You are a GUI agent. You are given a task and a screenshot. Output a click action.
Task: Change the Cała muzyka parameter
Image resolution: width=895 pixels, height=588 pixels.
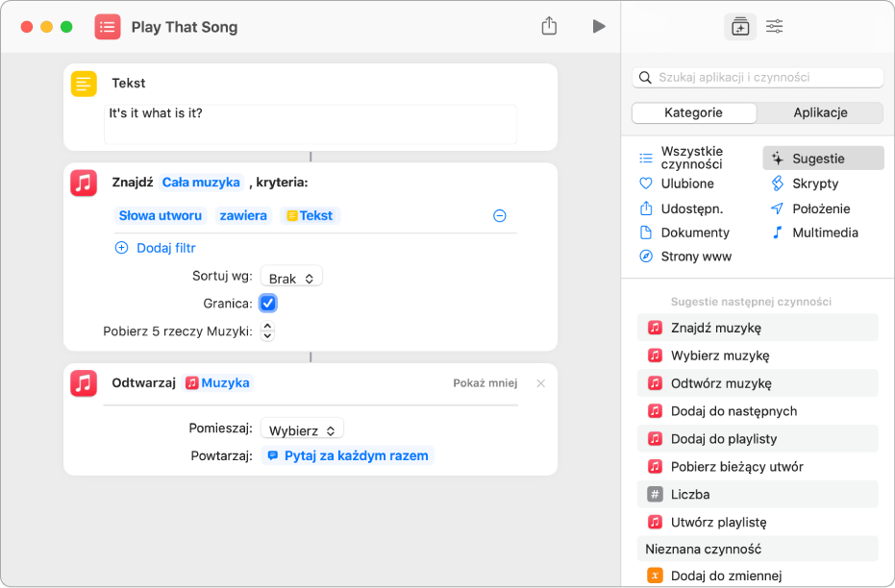click(x=201, y=183)
